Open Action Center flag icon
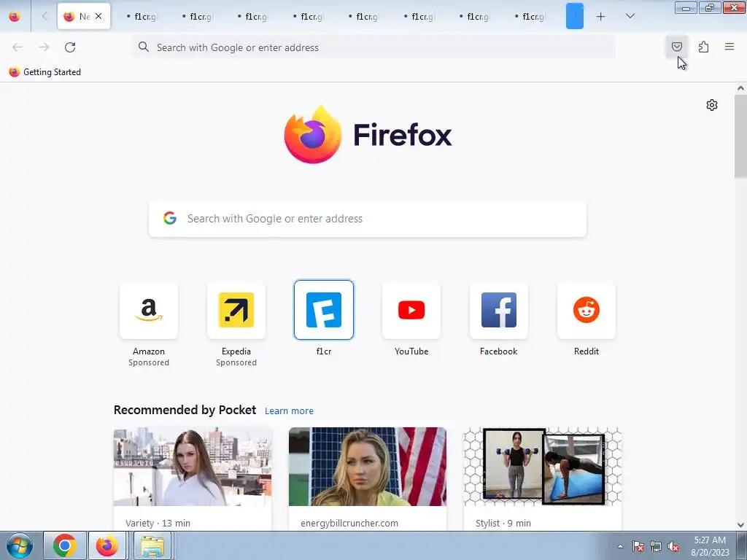Screen dimensions: 747x560 [638, 547]
